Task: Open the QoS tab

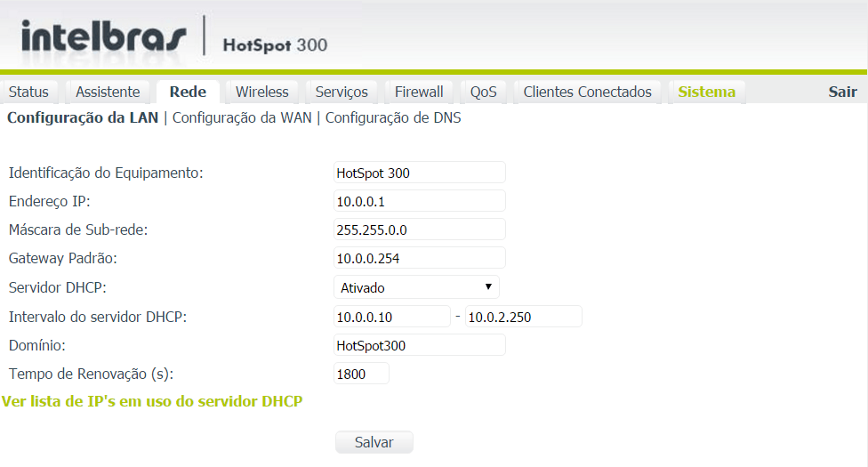Action: pyautogui.click(x=483, y=92)
